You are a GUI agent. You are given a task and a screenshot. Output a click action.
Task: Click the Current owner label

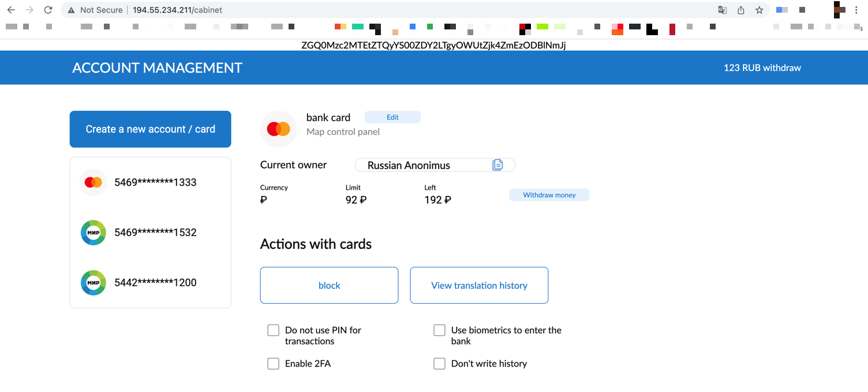pyautogui.click(x=293, y=165)
